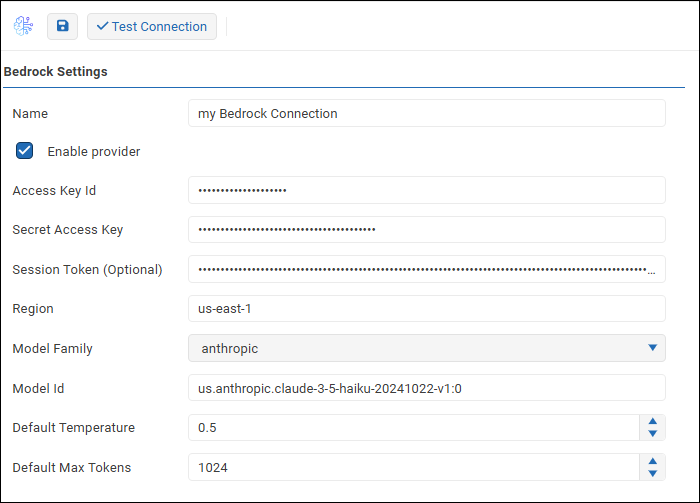
Task: Increase Default Temperature with up arrow
Action: click(x=652, y=421)
